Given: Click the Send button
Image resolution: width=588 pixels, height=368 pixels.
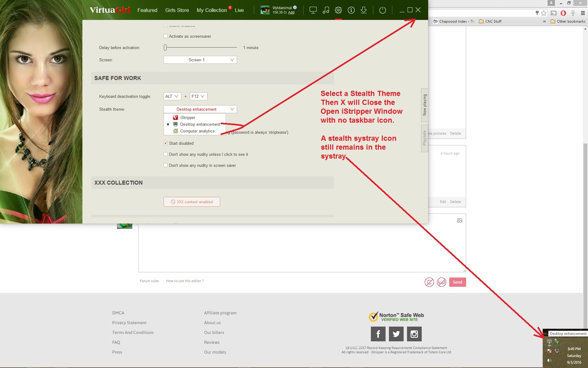Looking at the screenshot, I should pyautogui.click(x=457, y=282).
